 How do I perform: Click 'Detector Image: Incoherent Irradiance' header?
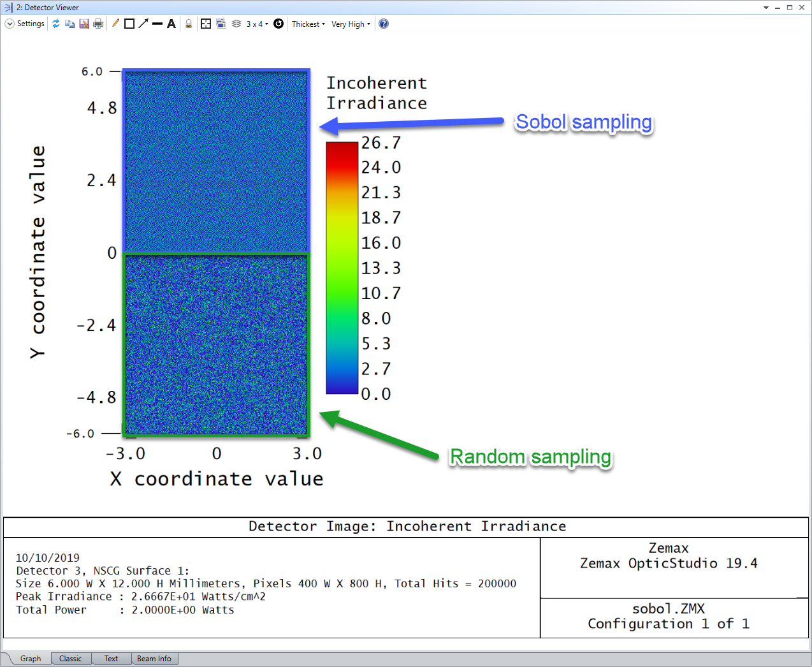tap(407, 526)
